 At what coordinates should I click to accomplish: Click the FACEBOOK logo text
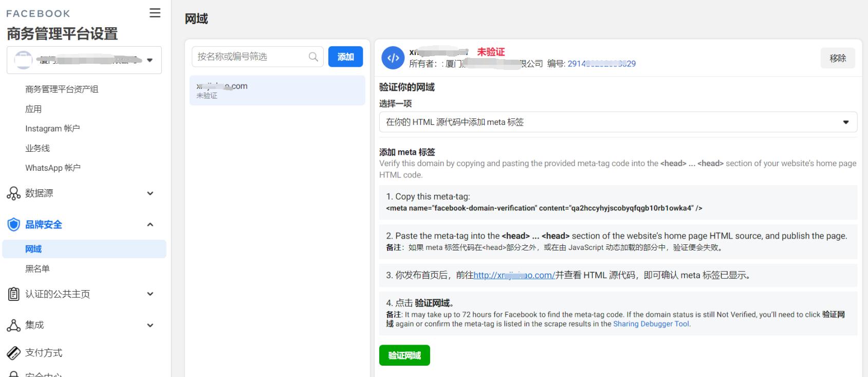click(38, 14)
